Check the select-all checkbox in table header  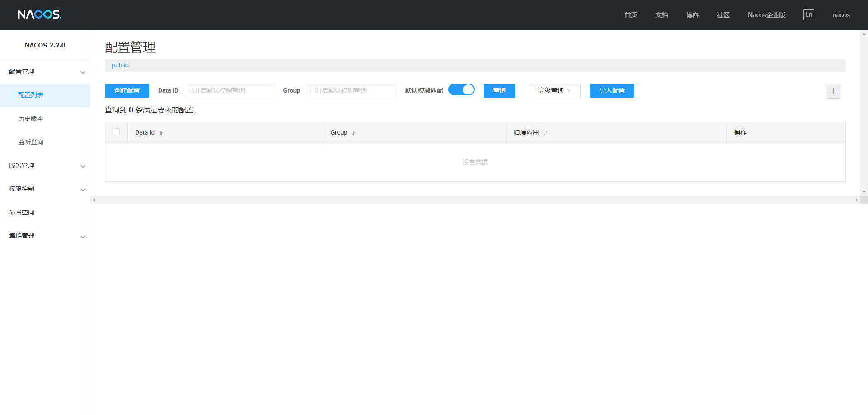(116, 132)
